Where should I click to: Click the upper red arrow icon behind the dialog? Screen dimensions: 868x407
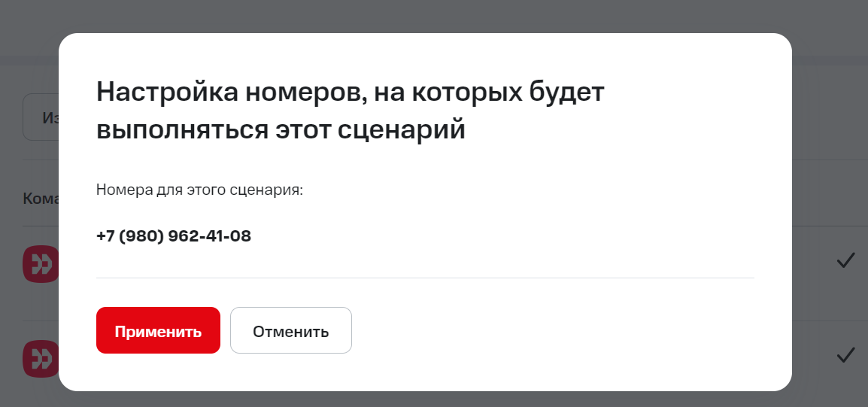pyautogui.click(x=41, y=264)
